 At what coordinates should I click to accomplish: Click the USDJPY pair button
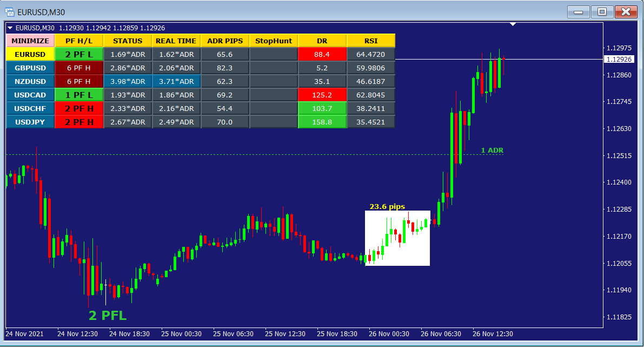tap(30, 122)
